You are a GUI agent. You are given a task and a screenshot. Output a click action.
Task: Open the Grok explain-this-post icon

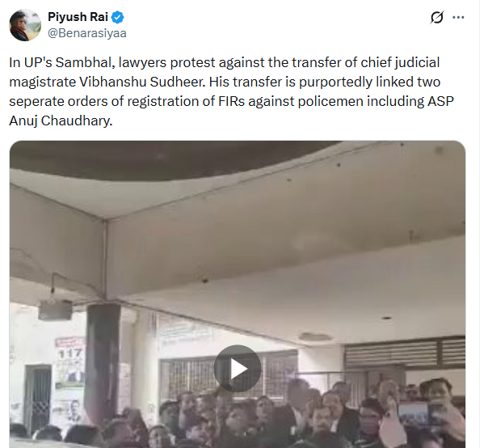click(436, 18)
